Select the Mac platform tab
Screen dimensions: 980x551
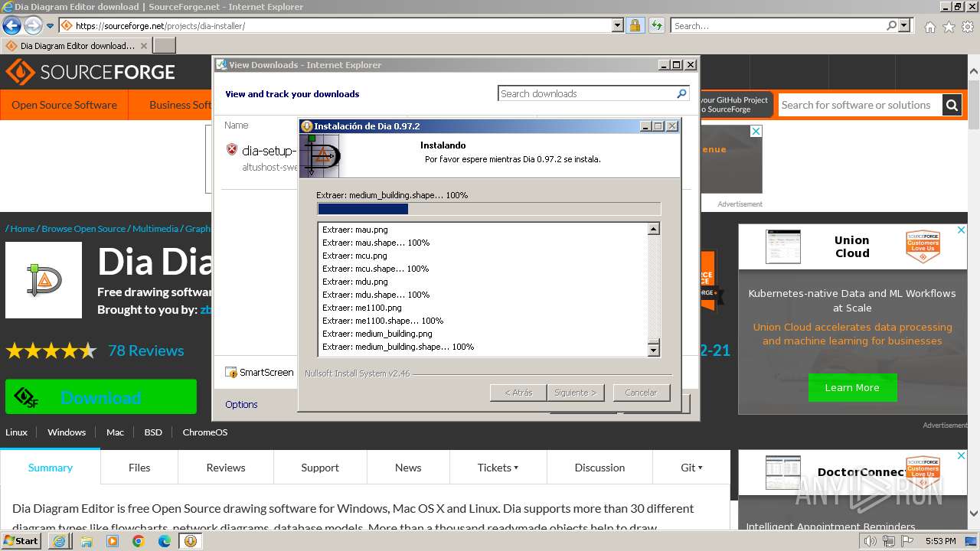(x=115, y=432)
